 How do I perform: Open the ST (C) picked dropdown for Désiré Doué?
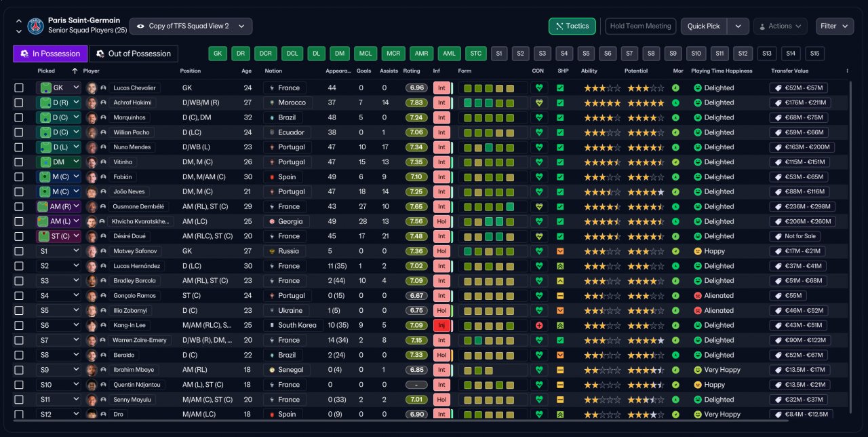(58, 236)
